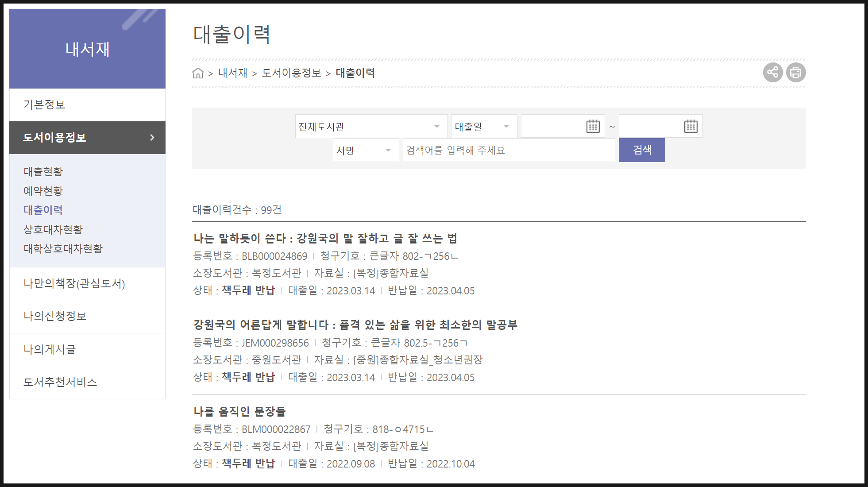Screen dimensions: 868x487
Task: Open the start date calendar picker
Action: tap(593, 127)
